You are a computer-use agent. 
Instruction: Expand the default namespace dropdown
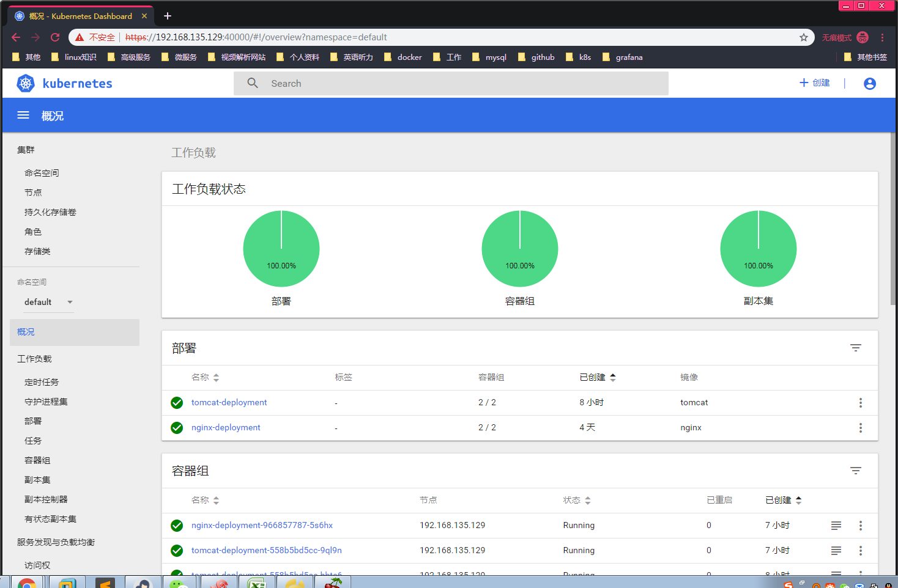49,302
